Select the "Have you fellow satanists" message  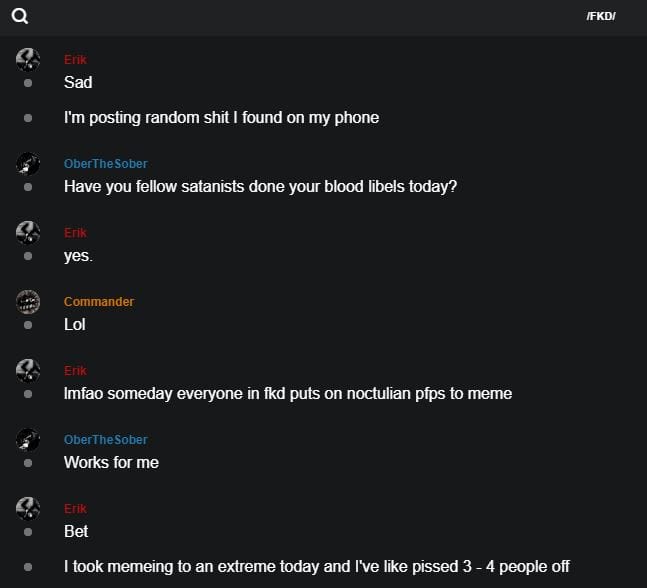click(x=260, y=186)
